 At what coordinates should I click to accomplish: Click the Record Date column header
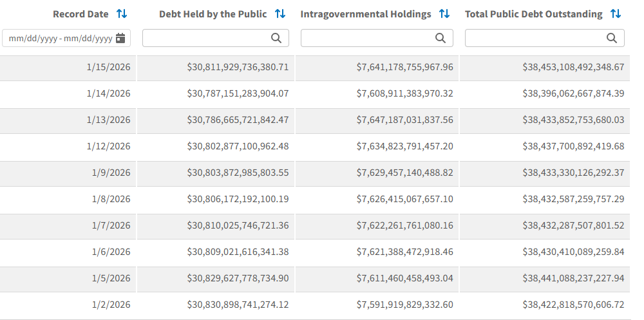click(81, 14)
